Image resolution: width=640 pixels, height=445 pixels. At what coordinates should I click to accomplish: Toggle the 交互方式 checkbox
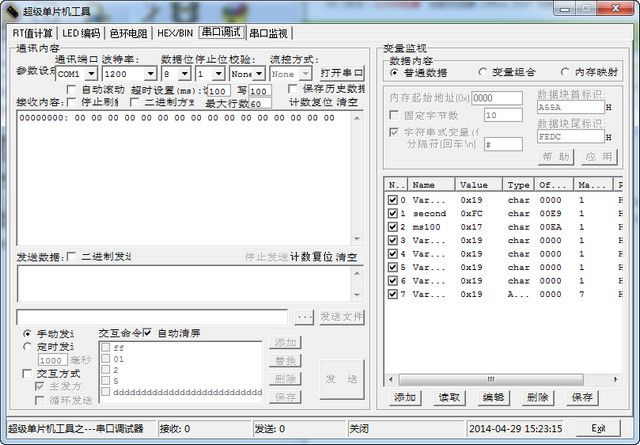point(27,373)
